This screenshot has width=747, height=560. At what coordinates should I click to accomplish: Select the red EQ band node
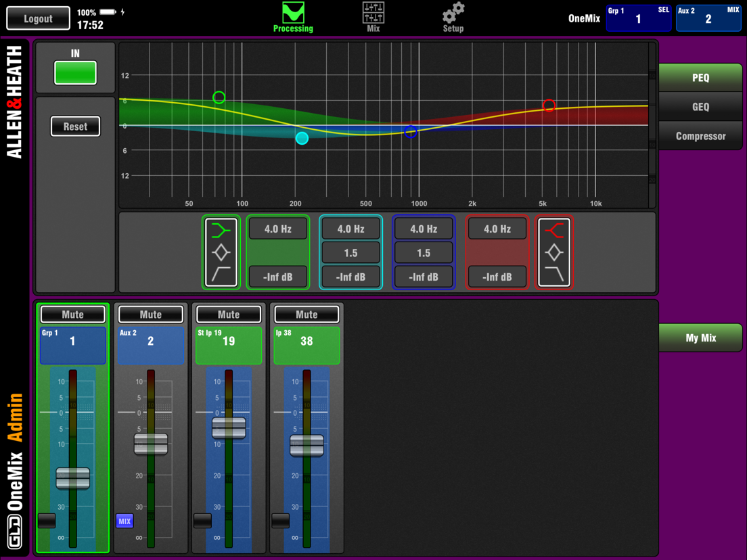click(549, 106)
